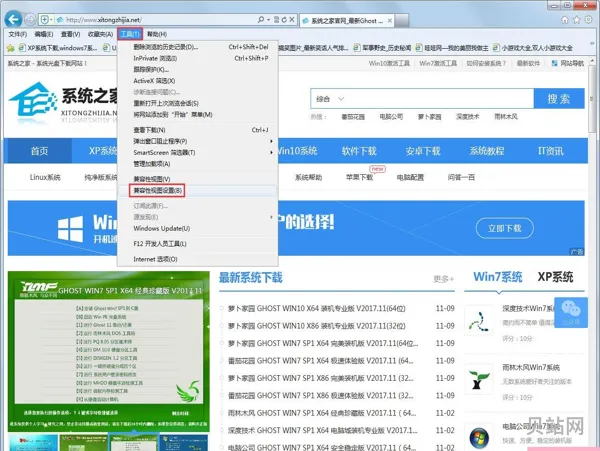The height and width of the screenshot is (451, 600).
Task: Open the shield icon dropdown arrow
Action: 51,20
